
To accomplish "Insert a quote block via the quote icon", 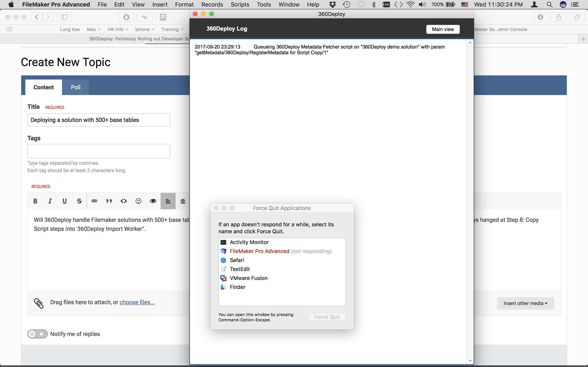I will click(x=109, y=201).
